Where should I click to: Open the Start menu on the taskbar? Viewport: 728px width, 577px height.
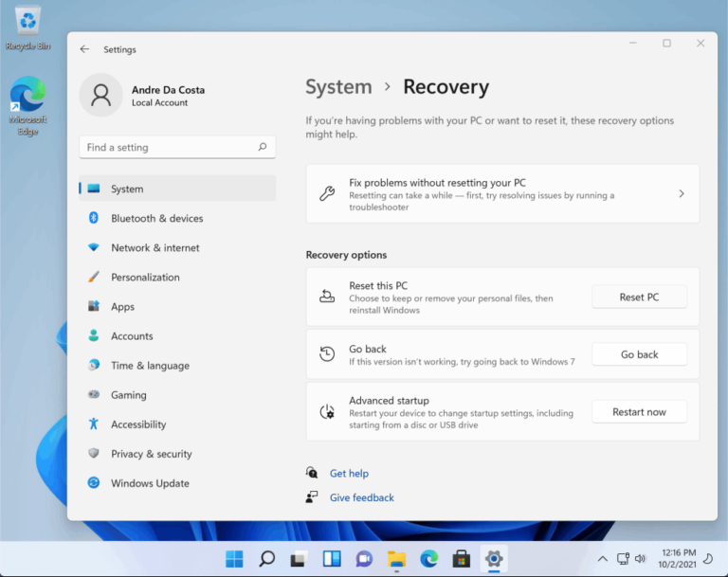(x=234, y=559)
